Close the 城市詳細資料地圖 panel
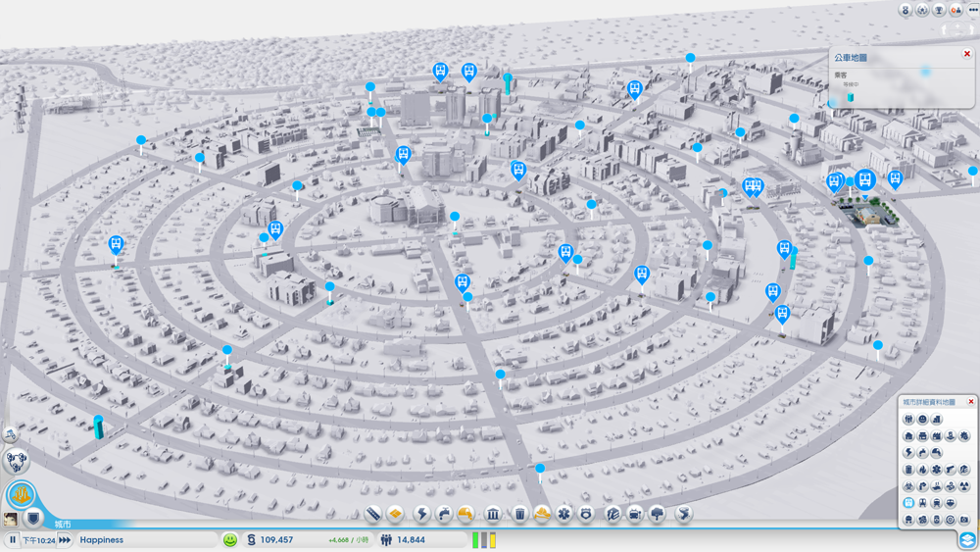 [970, 401]
